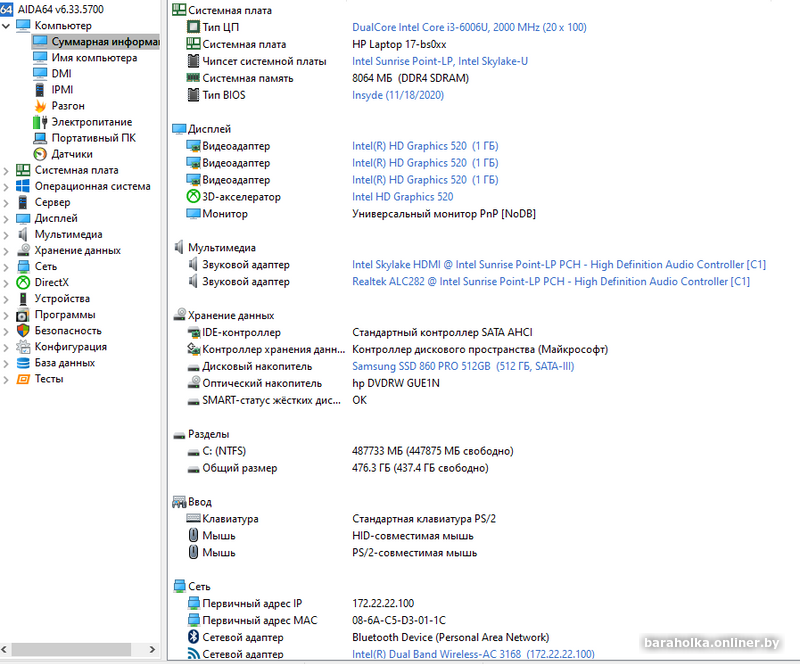This screenshot has height=664, width=800.
Task: Click the Программы icon in tree
Action: (23, 315)
